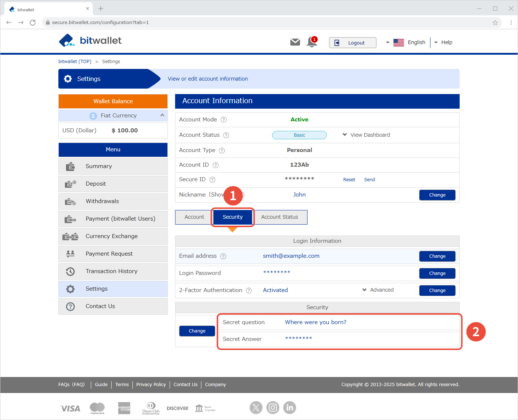Click help icon next to Secure ID

tap(212, 180)
